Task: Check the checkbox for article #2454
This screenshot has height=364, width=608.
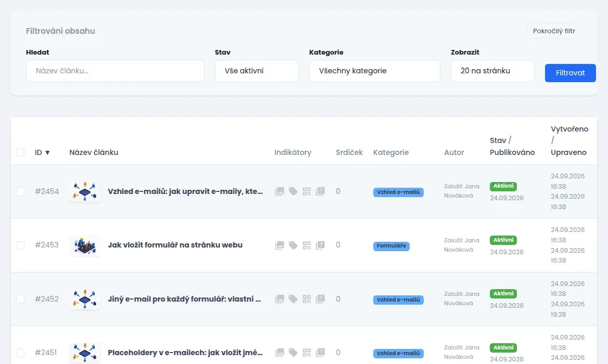Action: (20, 191)
